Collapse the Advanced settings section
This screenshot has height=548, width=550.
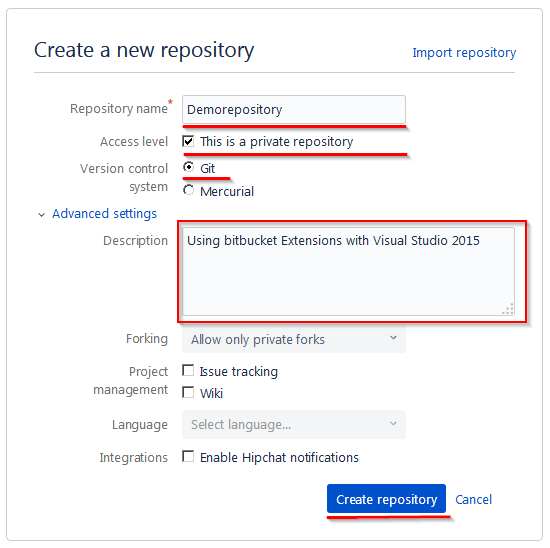104,214
